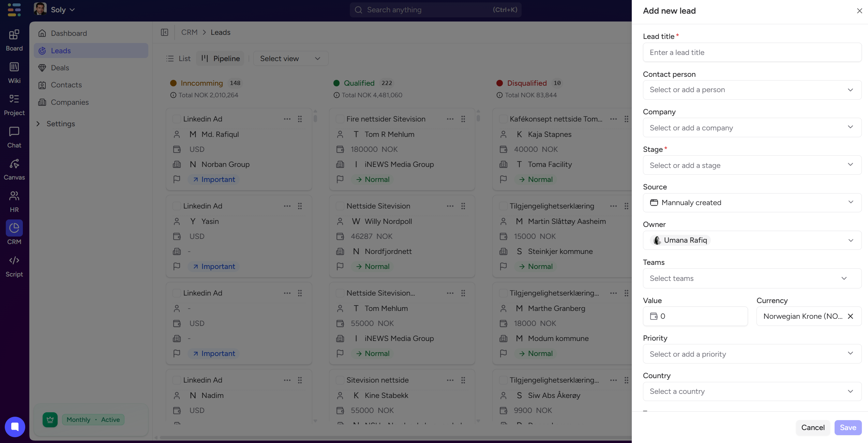Check the first Linkedin Ad card checkbox
The height and width of the screenshot is (443, 868).
177,119
